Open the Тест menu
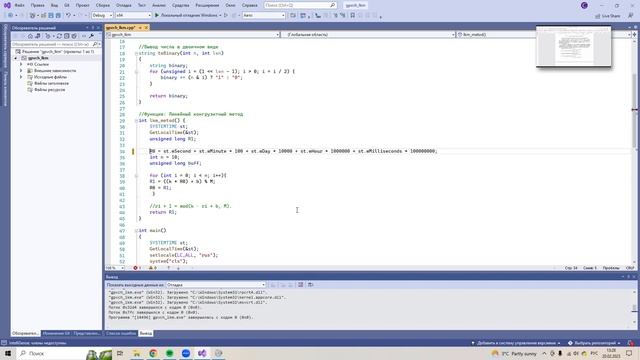640x360 pixels. click(142, 5)
